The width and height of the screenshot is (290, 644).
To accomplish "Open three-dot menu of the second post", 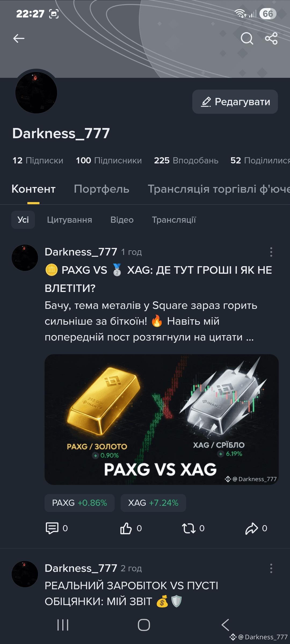I will pos(271,568).
